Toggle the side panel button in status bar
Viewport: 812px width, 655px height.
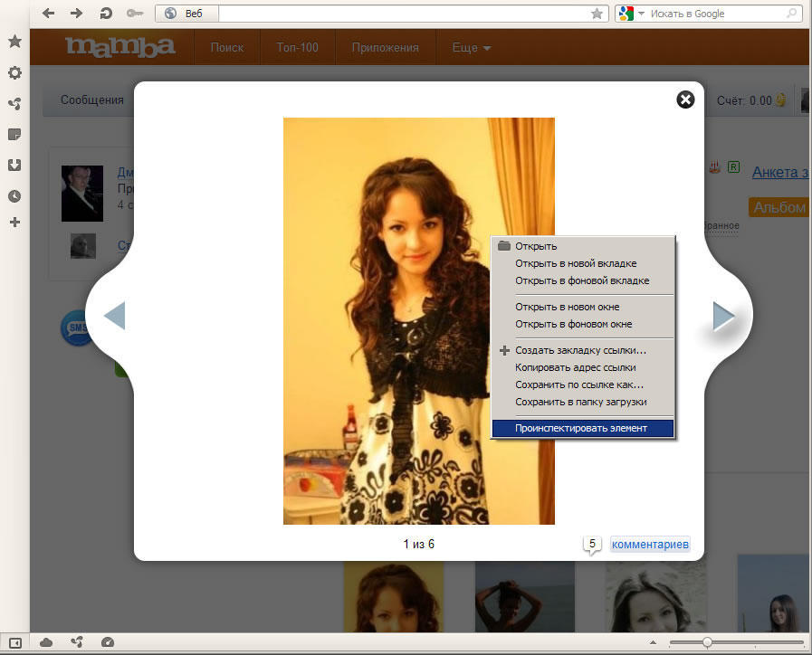[14, 642]
